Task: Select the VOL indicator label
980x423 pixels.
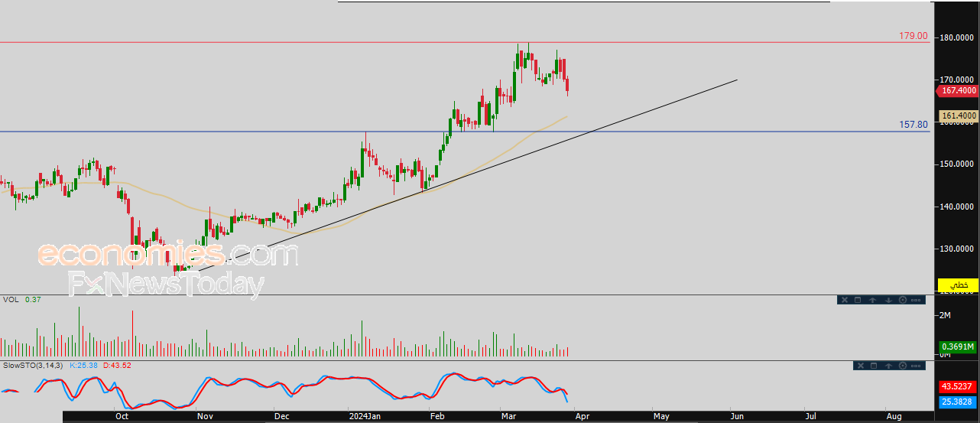Action: point(11,299)
